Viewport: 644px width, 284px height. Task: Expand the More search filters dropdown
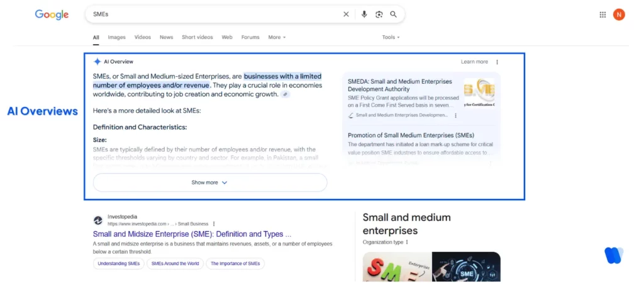(277, 37)
